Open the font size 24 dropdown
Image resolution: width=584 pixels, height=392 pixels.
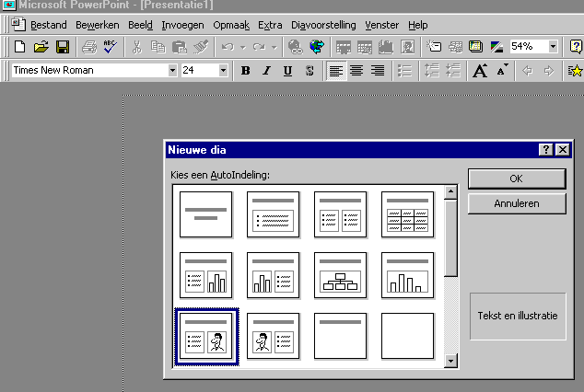pos(223,70)
